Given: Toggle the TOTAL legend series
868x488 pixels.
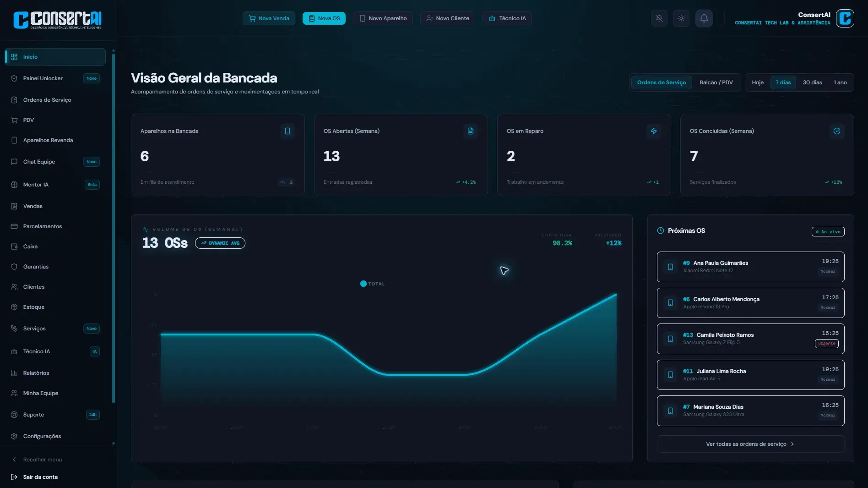Looking at the screenshot, I should [x=373, y=284].
